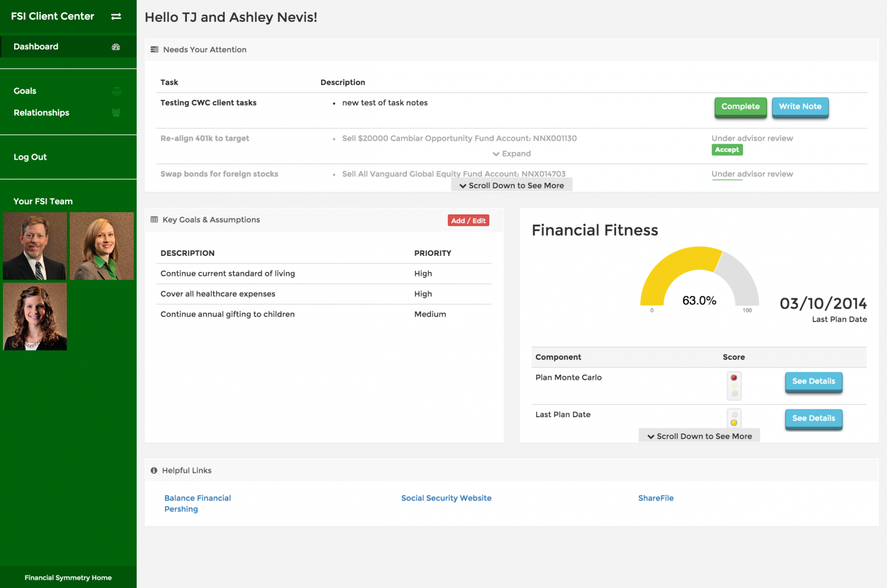Click the Write Note button

[x=800, y=107]
